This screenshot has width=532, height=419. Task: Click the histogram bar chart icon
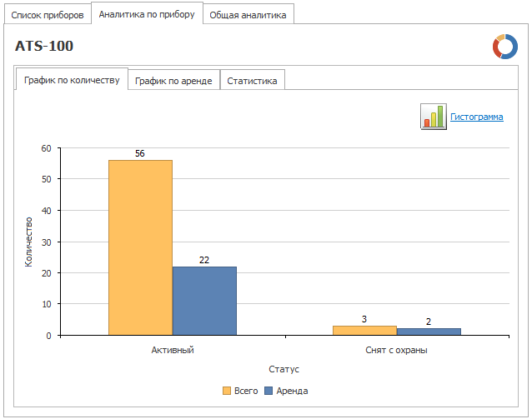(x=434, y=117)
